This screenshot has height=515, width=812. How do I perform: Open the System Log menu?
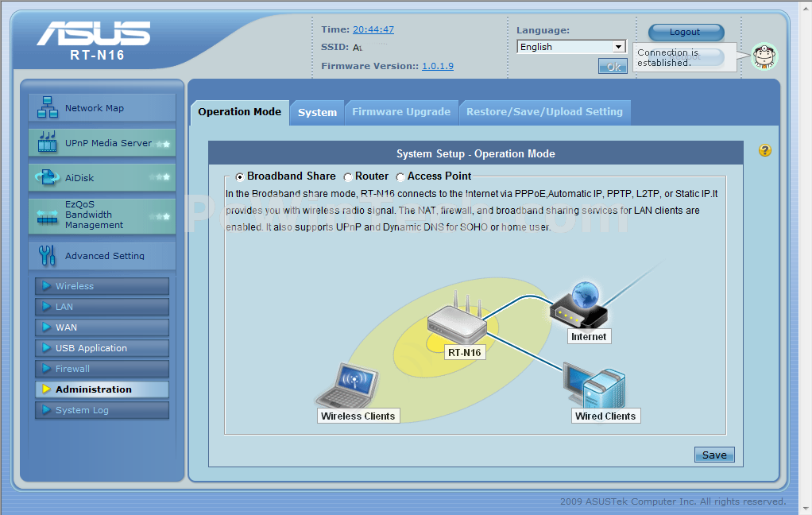102,410
